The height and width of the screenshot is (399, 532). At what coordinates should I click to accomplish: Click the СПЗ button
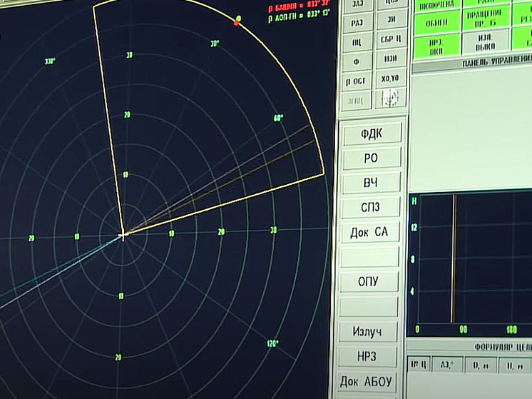point(371,208)
